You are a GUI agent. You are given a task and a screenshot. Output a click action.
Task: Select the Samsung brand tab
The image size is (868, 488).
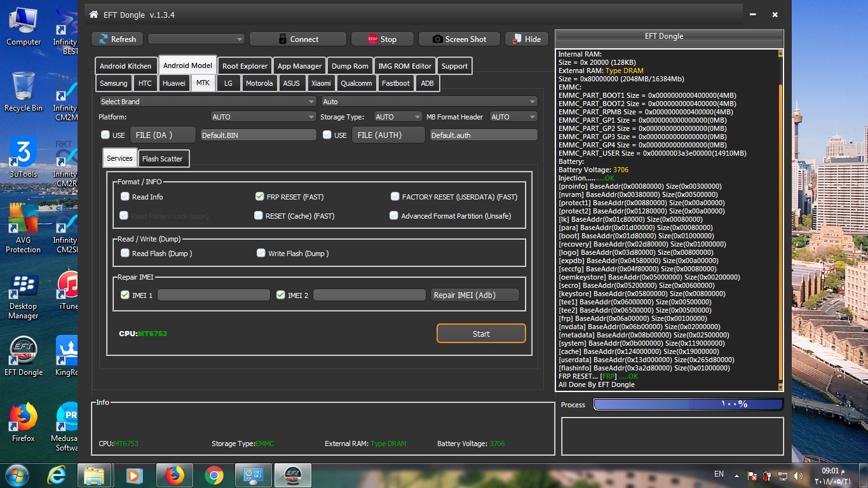tap(114, 83)
